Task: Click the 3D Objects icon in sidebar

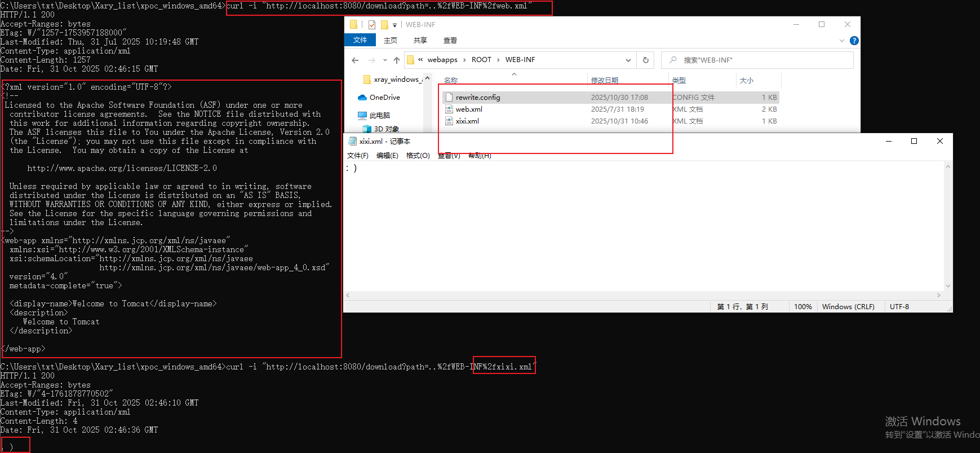Action: pos(367,129)
